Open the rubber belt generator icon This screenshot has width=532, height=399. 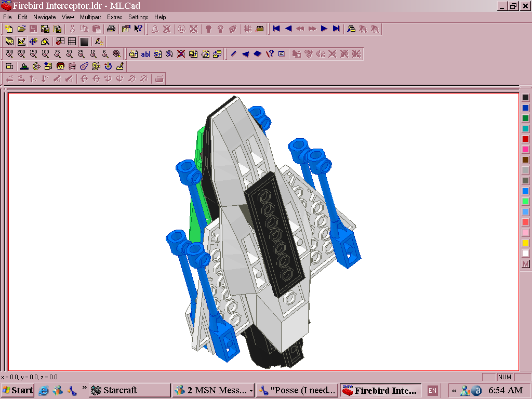coord(84,66)
